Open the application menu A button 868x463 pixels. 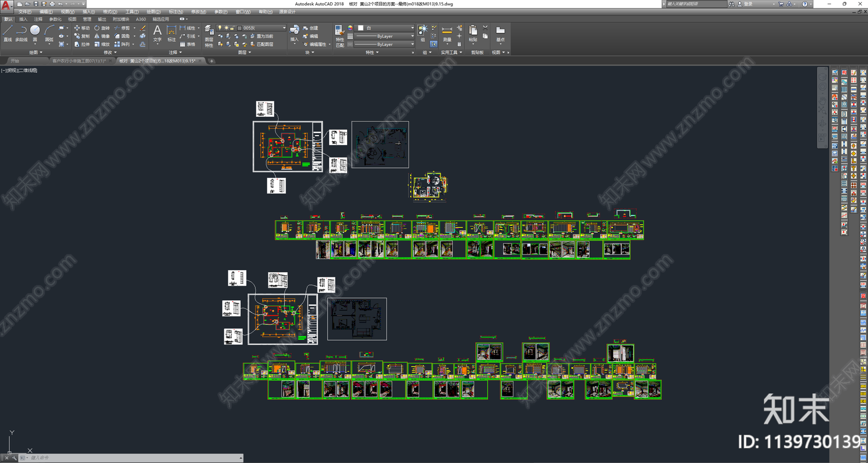click(x=6, y=7)
